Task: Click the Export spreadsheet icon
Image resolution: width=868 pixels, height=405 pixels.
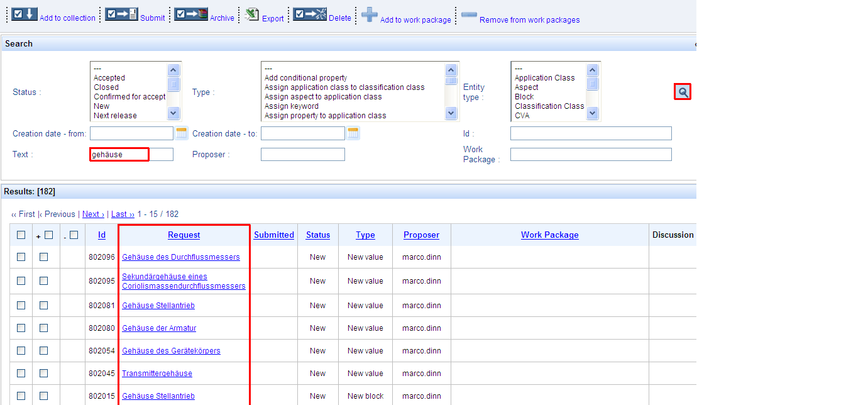Action: 252,14
